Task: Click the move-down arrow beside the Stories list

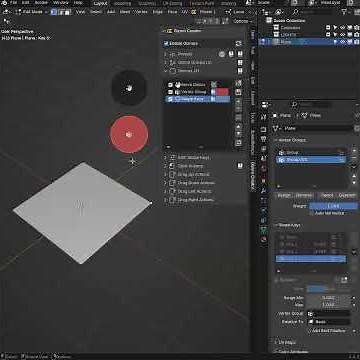Action: (239, 134)
